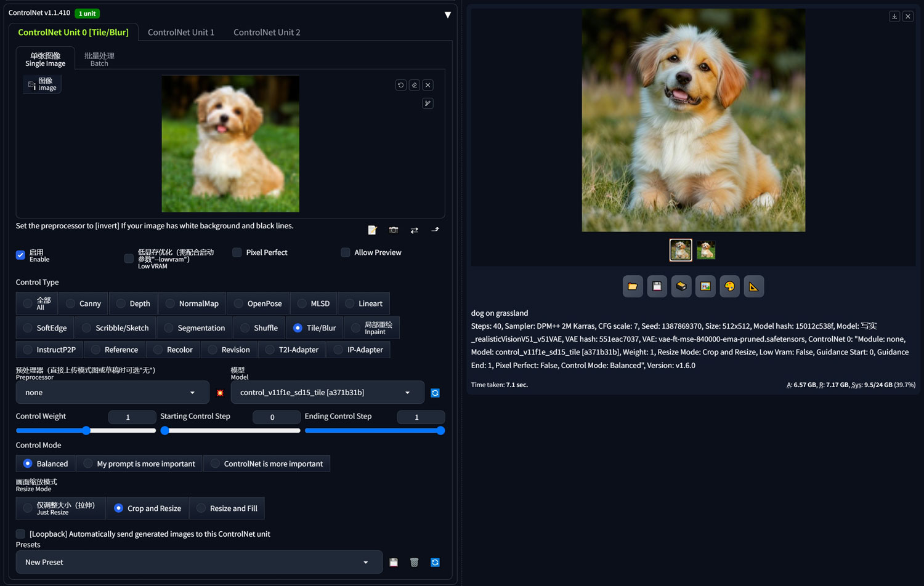This screenshot has width=924, height=586.
Task: Choose ControlNet is more important mode
Action: (267, 464)
